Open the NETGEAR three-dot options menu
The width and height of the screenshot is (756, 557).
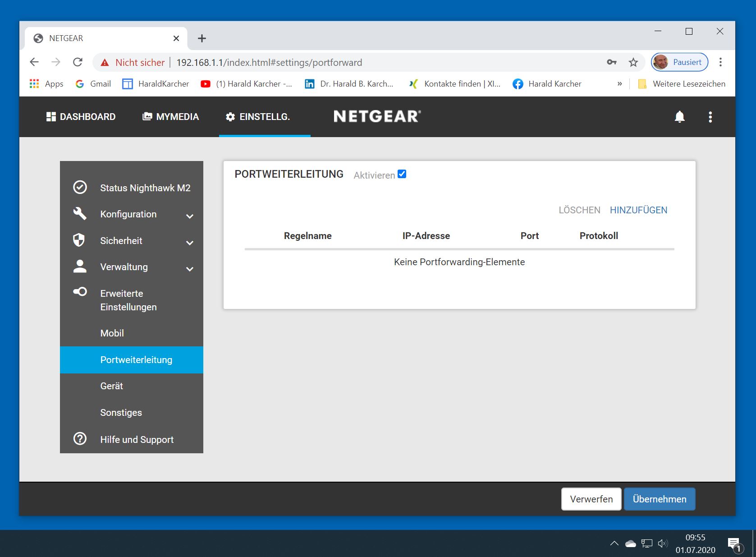tap(710, 117)
